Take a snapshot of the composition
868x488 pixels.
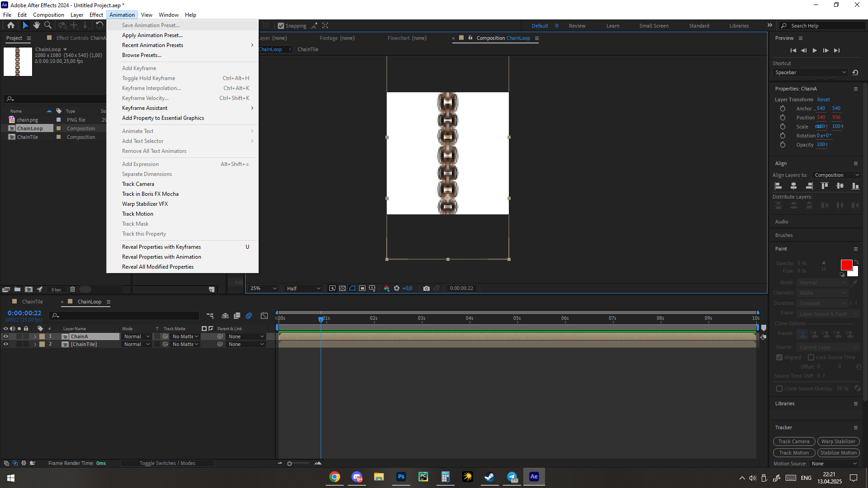pyautogui.click(x=426, y=288)
